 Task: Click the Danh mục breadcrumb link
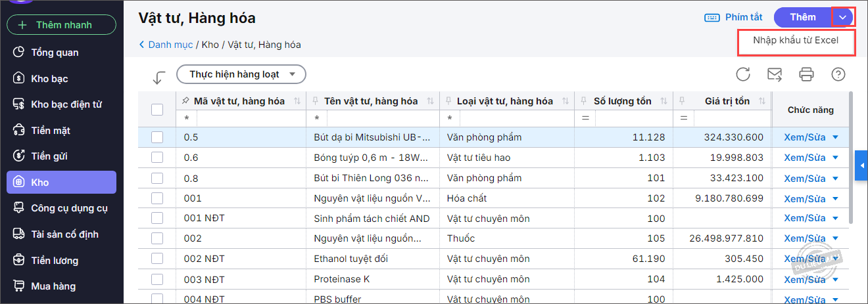[x=170, y=45]
